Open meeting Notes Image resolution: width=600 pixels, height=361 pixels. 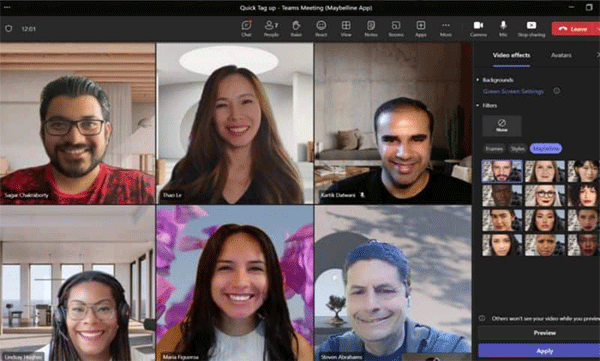point(371,29)
